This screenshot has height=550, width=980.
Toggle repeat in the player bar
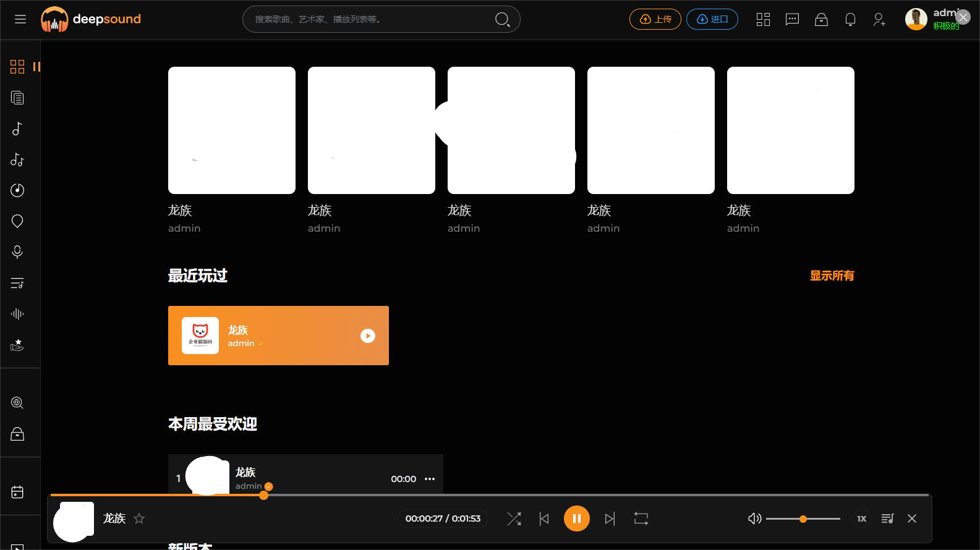pos(641,518)
